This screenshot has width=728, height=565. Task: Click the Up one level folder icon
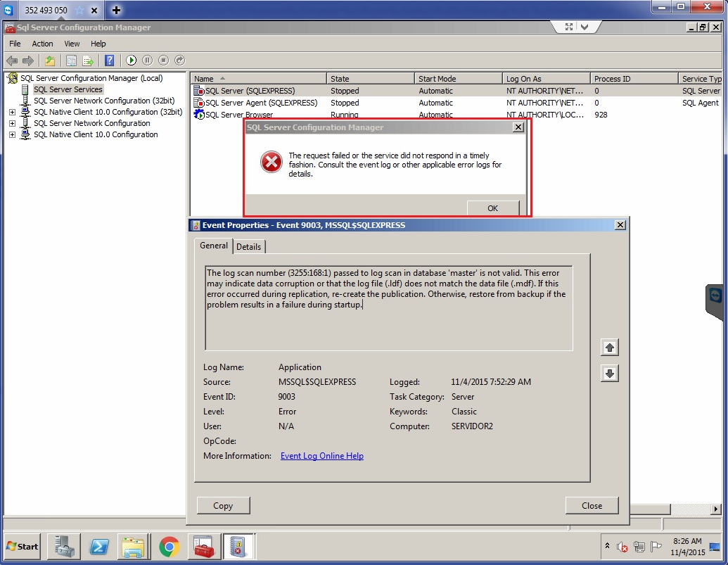point(50,61)
